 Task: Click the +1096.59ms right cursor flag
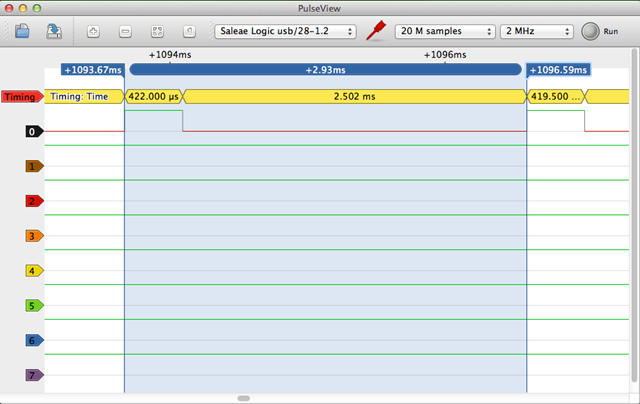tap(558, 70)
